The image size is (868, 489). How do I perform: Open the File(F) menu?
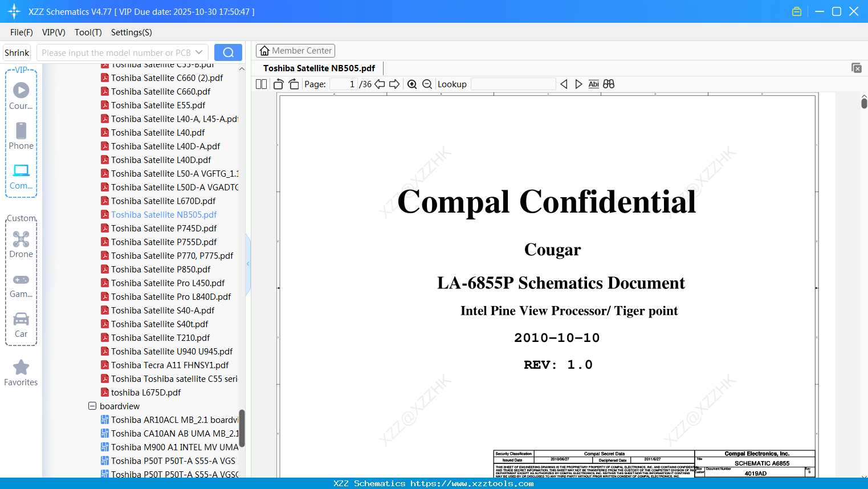point(22,32)
